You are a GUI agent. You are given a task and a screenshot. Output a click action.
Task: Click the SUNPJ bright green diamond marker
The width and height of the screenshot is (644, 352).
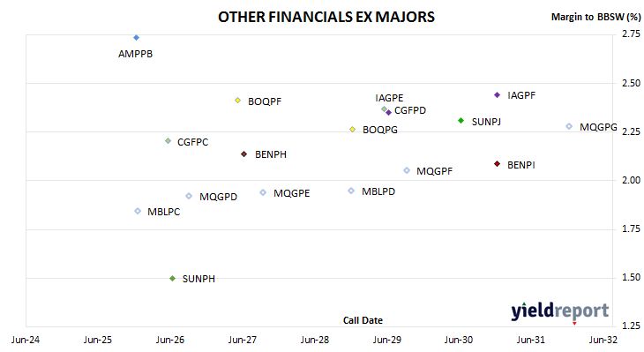click(461, 121)
